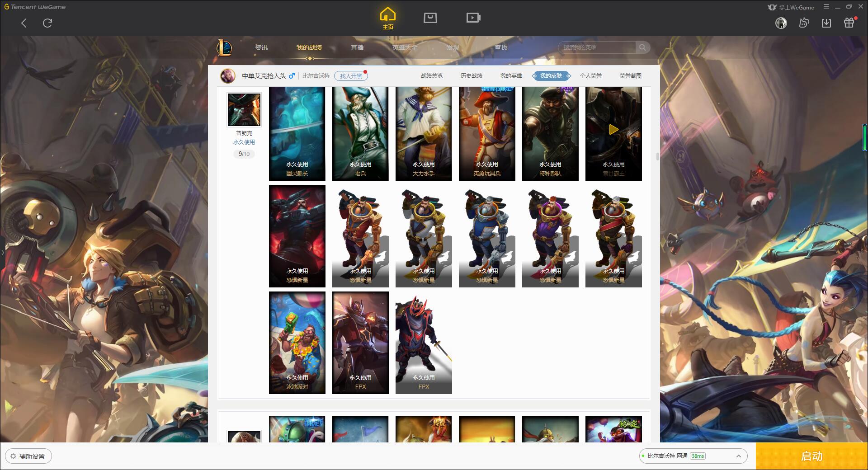Image resolution: width=868 pixels, height=470 pixels.
Task: Click the 搜索我的英雄 search field
Action: coord(597,47)
